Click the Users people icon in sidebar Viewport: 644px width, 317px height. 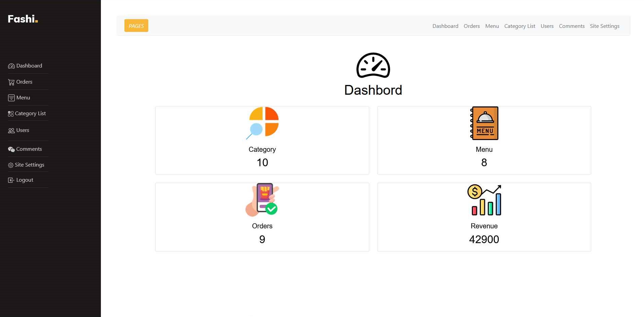(x=11, y=131)
